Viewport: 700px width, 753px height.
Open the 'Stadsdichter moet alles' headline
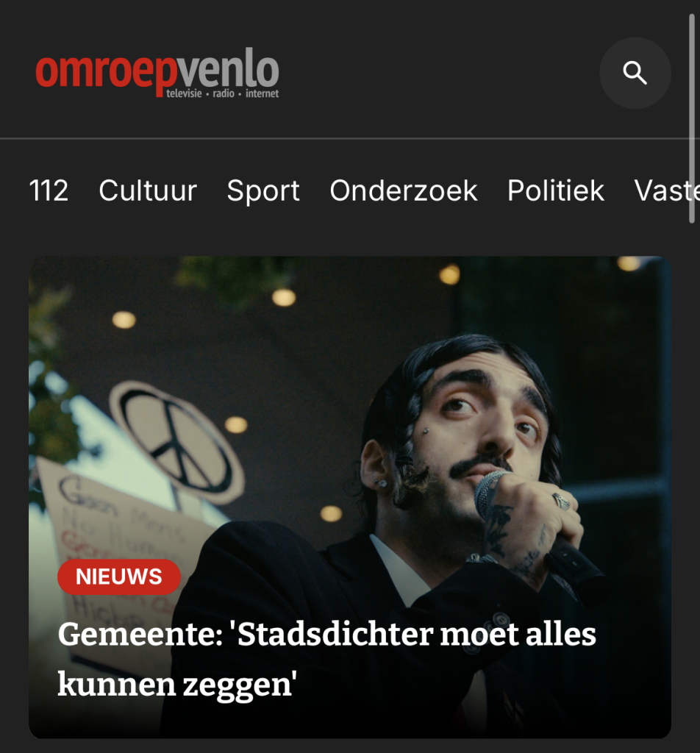point(327,634)
